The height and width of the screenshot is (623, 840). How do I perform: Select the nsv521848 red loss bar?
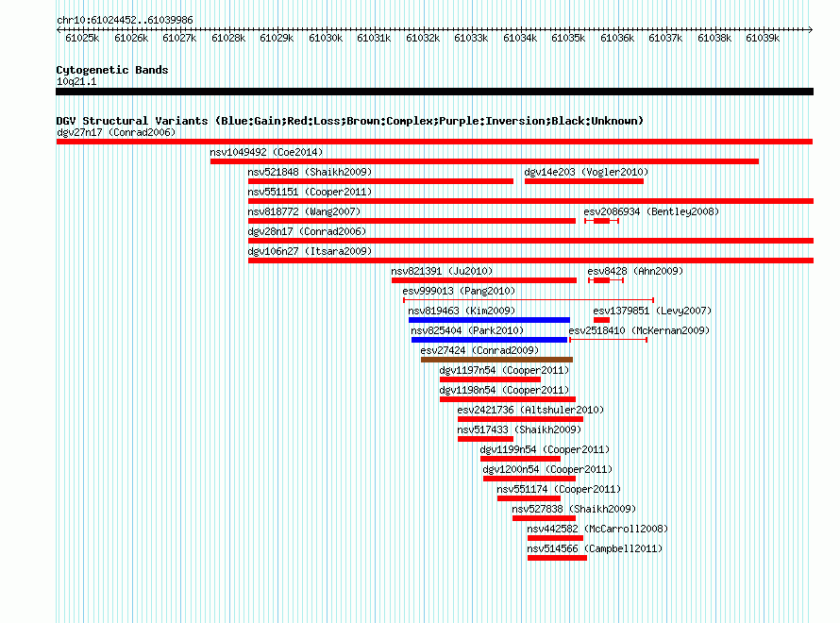pyautogui.click(x=380, y=181)
